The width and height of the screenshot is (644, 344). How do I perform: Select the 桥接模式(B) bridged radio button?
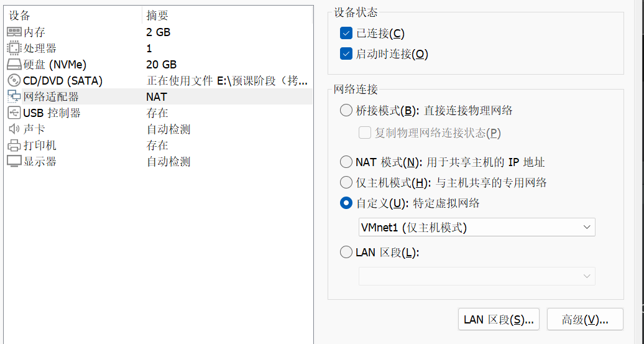click(346, 110)
